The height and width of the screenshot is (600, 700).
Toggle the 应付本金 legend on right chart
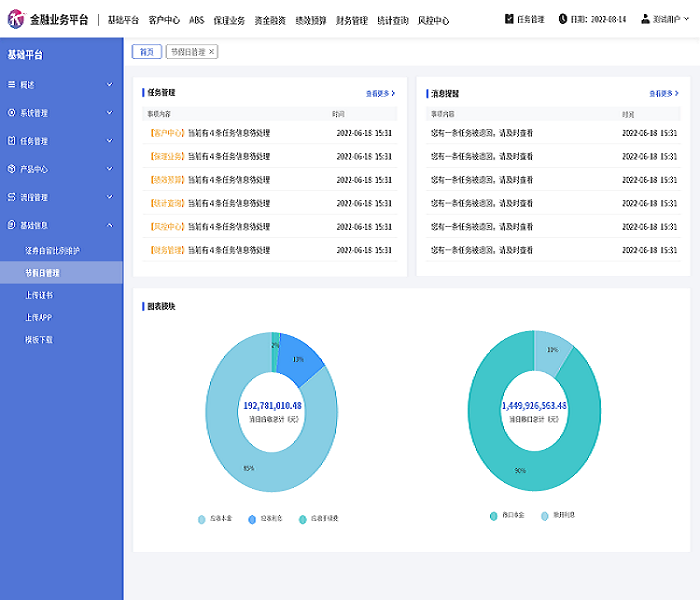494,515
